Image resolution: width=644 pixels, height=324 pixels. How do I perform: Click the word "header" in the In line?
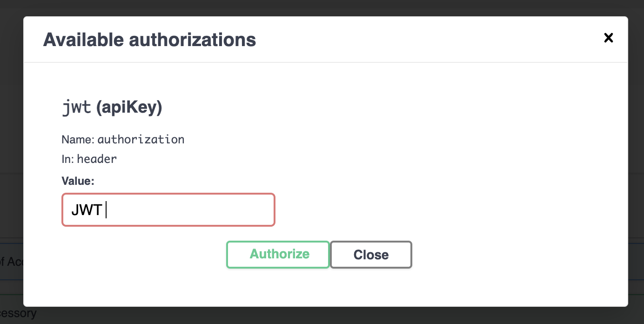click(x=97, y=159)
